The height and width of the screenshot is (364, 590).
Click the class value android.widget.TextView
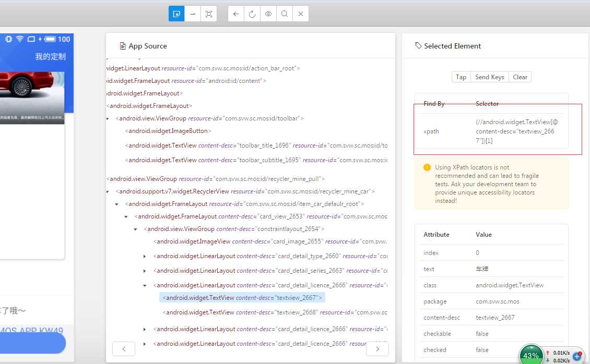(x=510, y=285)
